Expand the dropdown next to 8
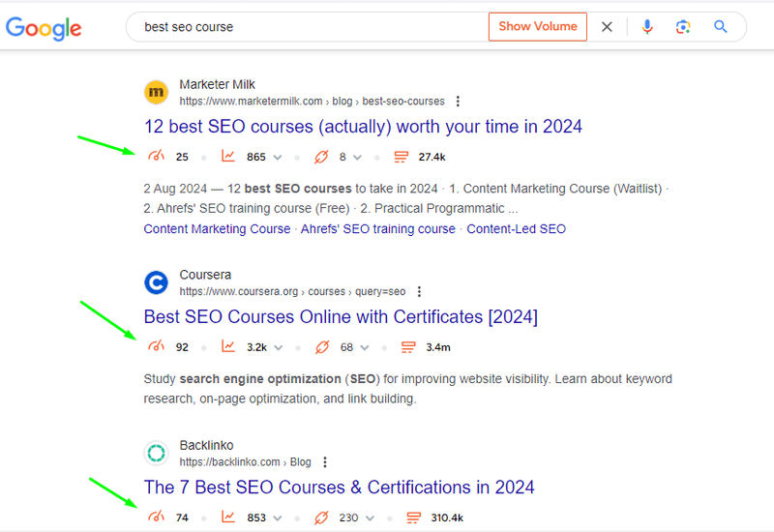Screen dimensions: 774x532 357,158
